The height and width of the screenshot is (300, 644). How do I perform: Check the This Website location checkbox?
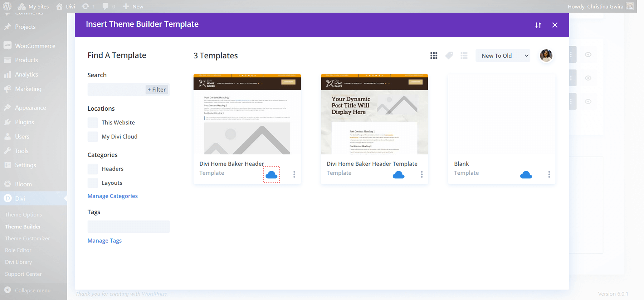(x=93, y=122)
